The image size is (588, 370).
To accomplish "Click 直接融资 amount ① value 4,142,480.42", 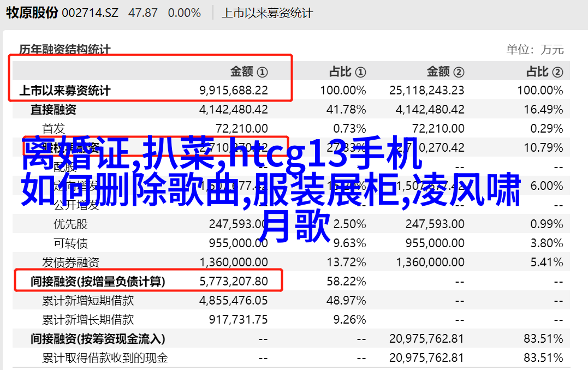I will pos(234,110).
